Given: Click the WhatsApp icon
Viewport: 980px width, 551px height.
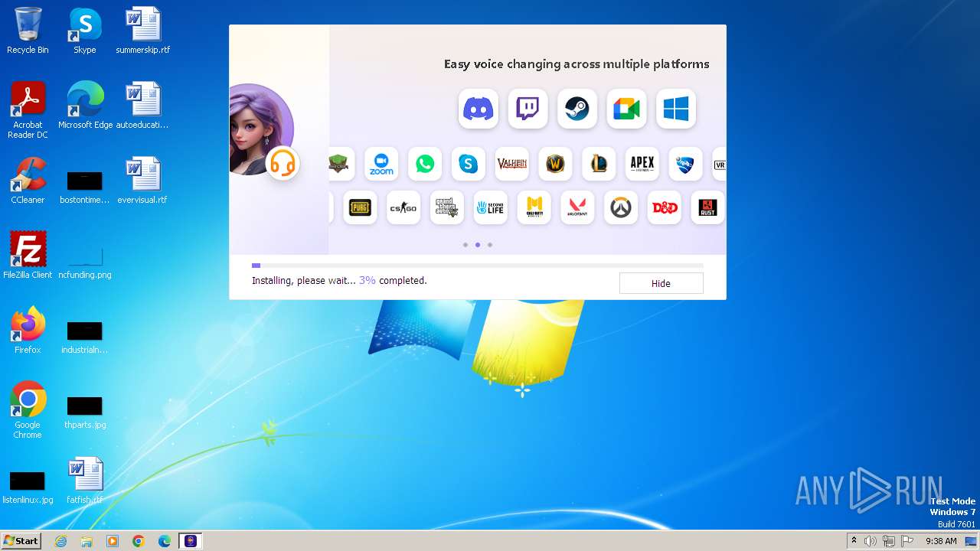Looking at the screenshot, I should point(425,164).
